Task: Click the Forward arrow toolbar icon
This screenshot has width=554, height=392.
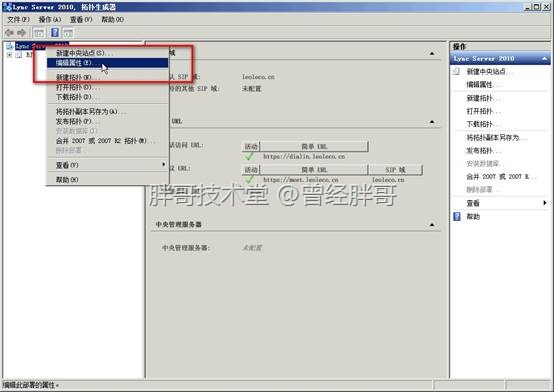Action: tap(22, 33)
